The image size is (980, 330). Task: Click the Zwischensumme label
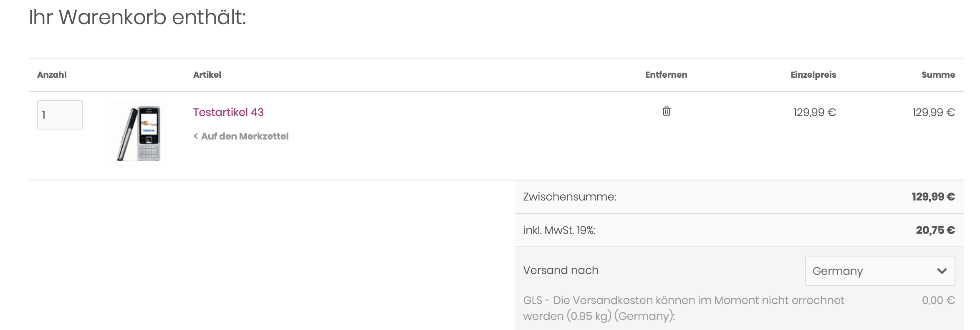pyautogui.click(x=570, y=197)
